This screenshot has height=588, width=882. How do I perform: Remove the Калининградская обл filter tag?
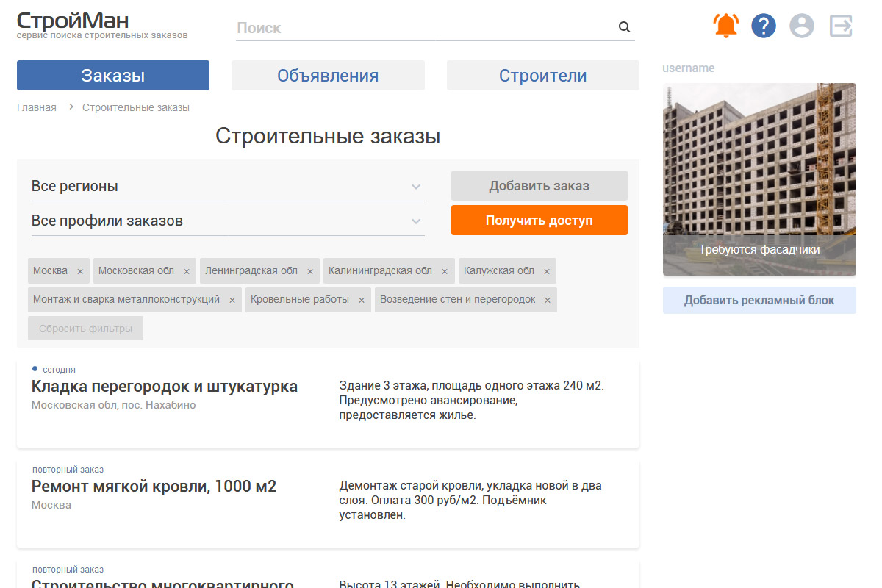[445, 271]
